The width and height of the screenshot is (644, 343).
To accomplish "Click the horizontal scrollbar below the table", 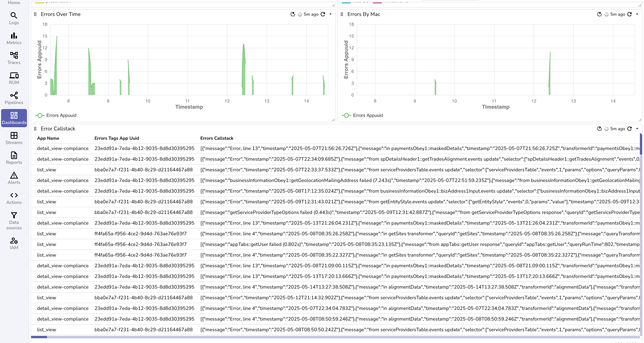I will click(x=100, y=337).
